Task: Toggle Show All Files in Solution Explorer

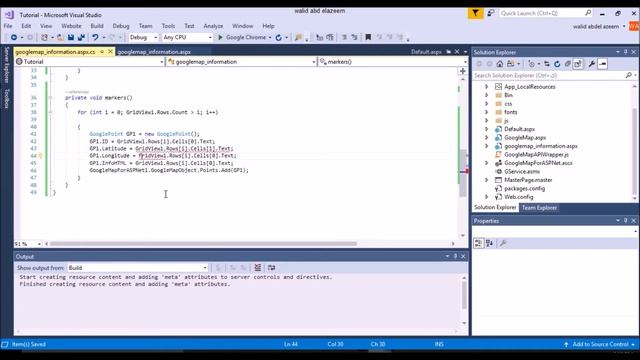Action: [x=578, y=64]
